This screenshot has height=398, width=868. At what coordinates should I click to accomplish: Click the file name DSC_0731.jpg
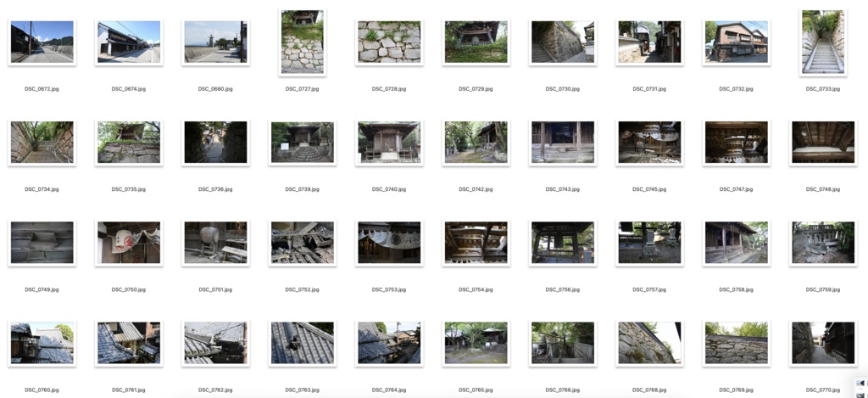pyautogui.click(x=649, y=89)
